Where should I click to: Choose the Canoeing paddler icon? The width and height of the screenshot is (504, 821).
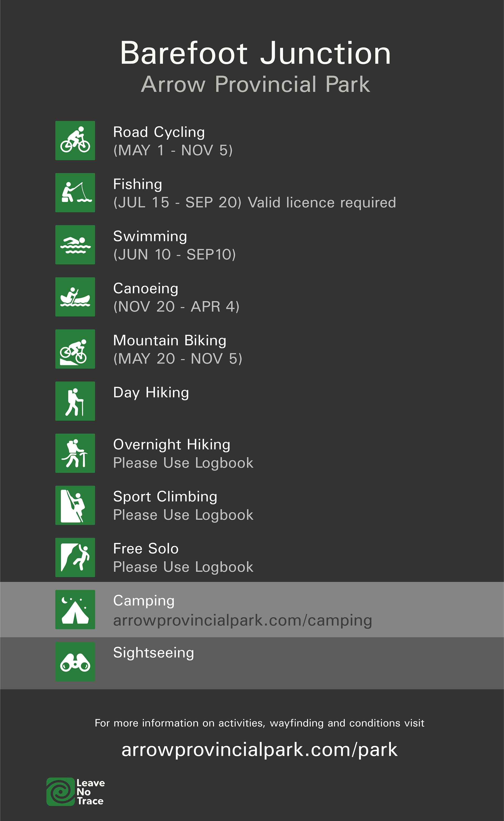coord(75,297)
